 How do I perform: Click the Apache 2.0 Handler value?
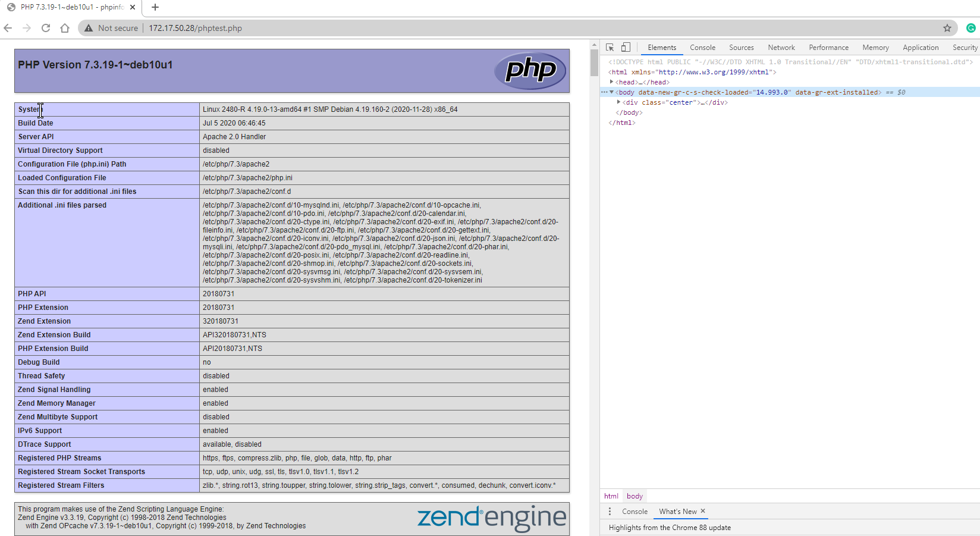coord(234,137)
